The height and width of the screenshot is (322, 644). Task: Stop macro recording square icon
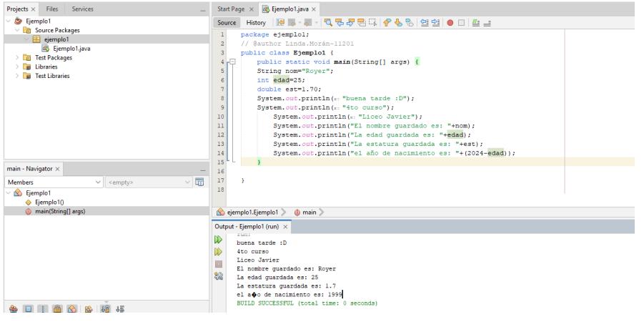pos(461,23)
